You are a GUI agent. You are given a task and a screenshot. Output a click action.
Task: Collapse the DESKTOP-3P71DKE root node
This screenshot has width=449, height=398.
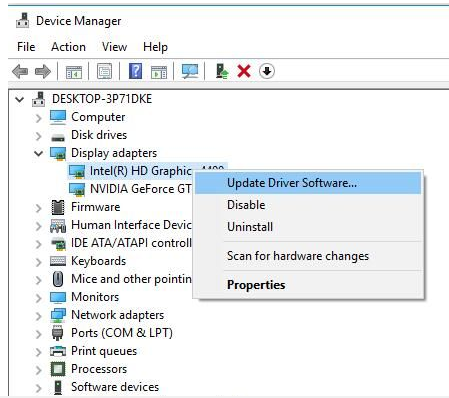point(20,99)
